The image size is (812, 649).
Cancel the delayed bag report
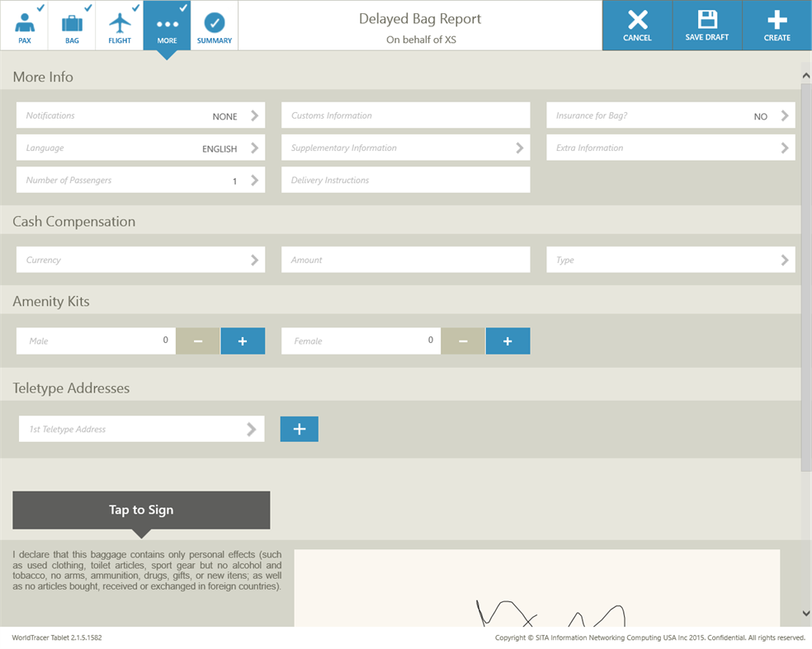coord(637,26)
